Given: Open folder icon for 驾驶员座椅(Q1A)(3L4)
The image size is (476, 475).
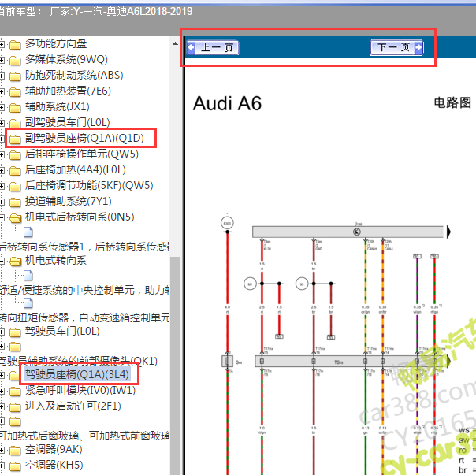Looking at the screenshot, I should [x=15, y=376].
